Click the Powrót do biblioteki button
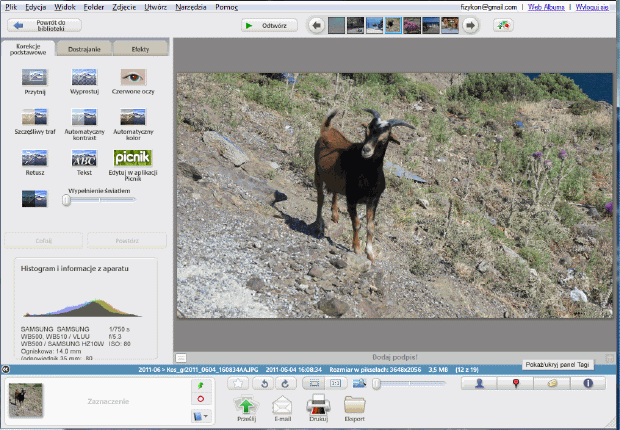The height and width of the screenshot is (430, 620). coord(43,25)
